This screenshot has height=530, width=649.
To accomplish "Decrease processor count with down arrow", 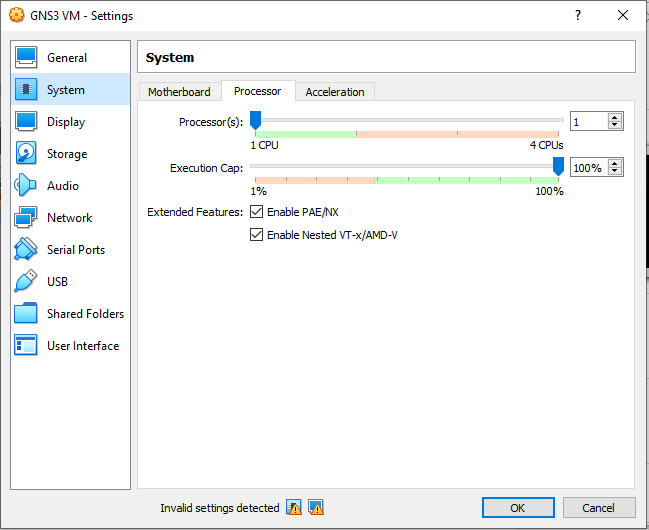I will click(x=615, y=125).
